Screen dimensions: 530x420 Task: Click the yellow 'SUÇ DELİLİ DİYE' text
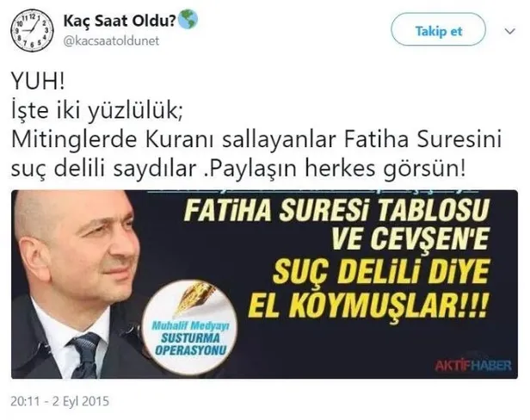click(x=380, y=272)
